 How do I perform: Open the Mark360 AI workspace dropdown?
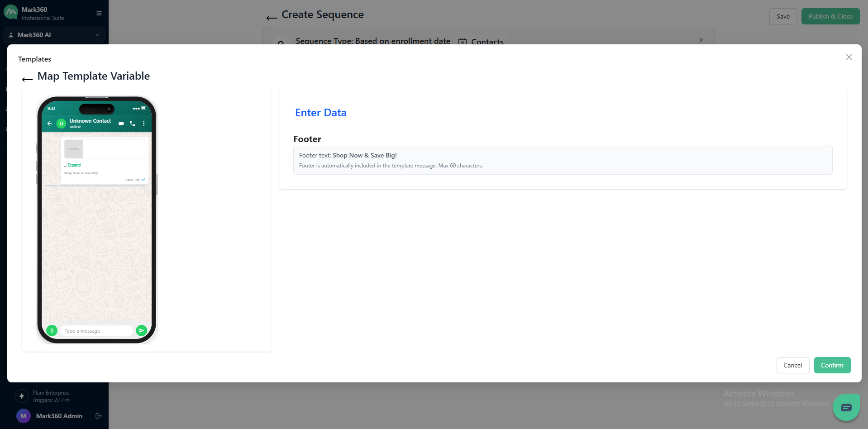54,35
